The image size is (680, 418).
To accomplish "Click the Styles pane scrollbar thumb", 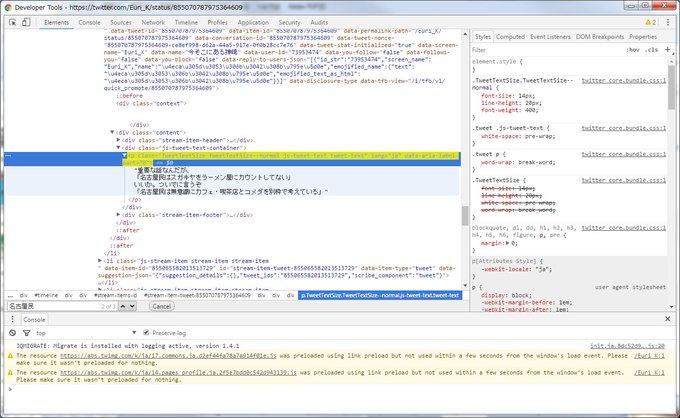I will (x=671, y=87).
